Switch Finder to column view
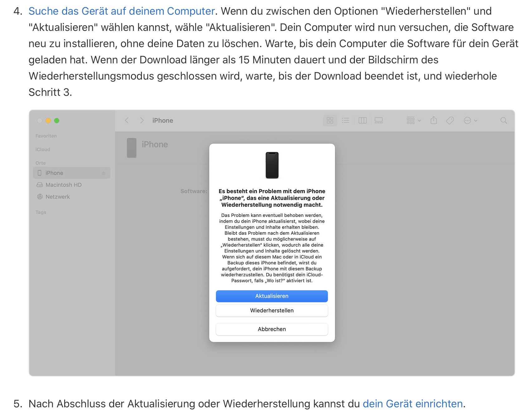Viewport: 532px width, 417px height. pyautogui.click(x=362, y=120)
